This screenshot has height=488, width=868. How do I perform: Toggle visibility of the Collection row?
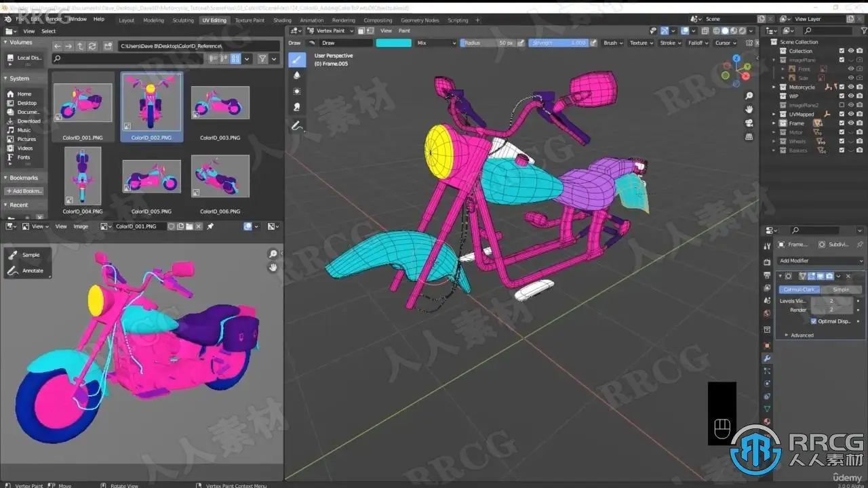(851, 51)
